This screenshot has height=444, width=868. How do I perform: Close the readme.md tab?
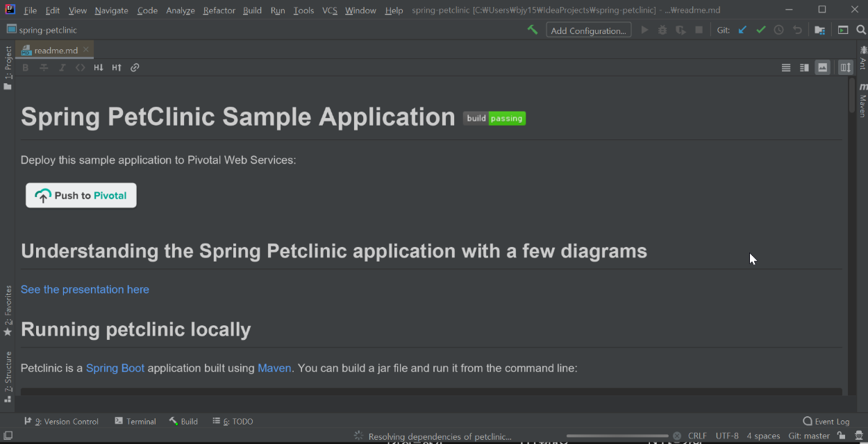tap(86, 50)
